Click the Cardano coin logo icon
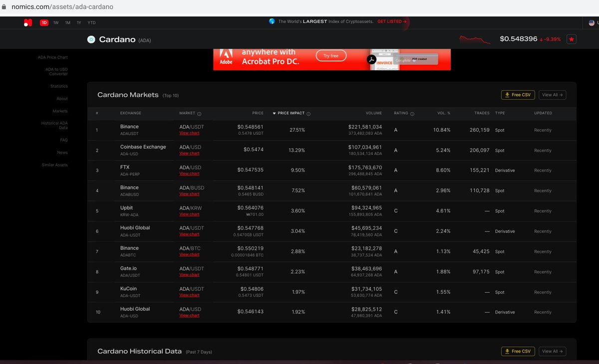Image resolution: width=599 pixels, height=364 pixels. (91, 39)
